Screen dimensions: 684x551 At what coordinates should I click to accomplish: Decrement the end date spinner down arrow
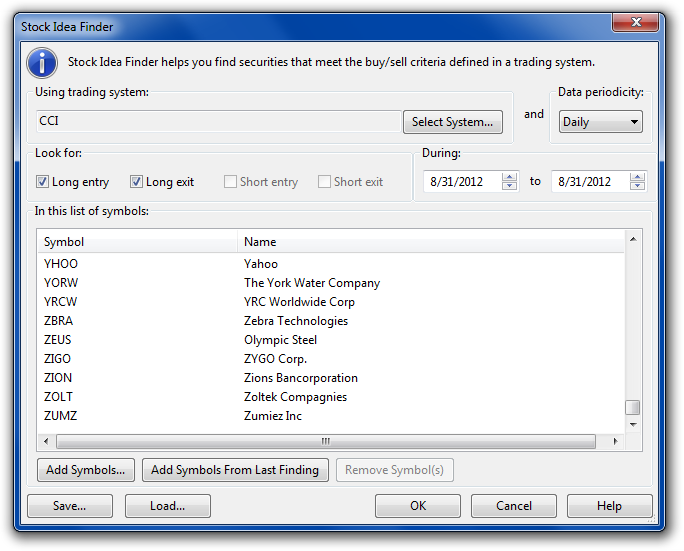637,186
